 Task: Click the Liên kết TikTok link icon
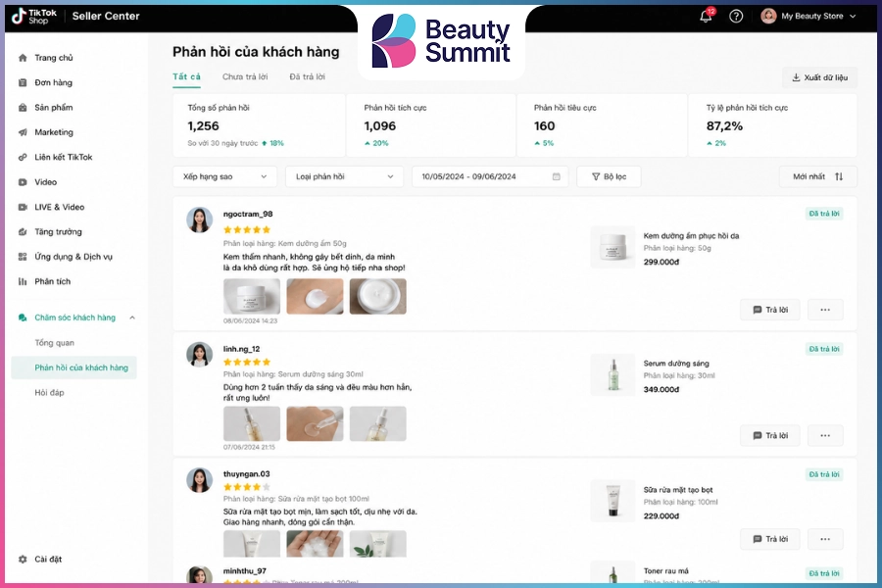pos(23,157)
